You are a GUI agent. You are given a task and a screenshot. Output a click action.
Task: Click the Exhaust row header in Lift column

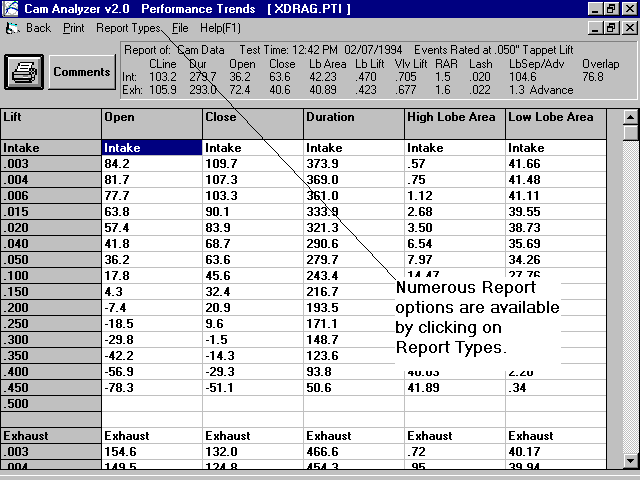pos(51,436)
